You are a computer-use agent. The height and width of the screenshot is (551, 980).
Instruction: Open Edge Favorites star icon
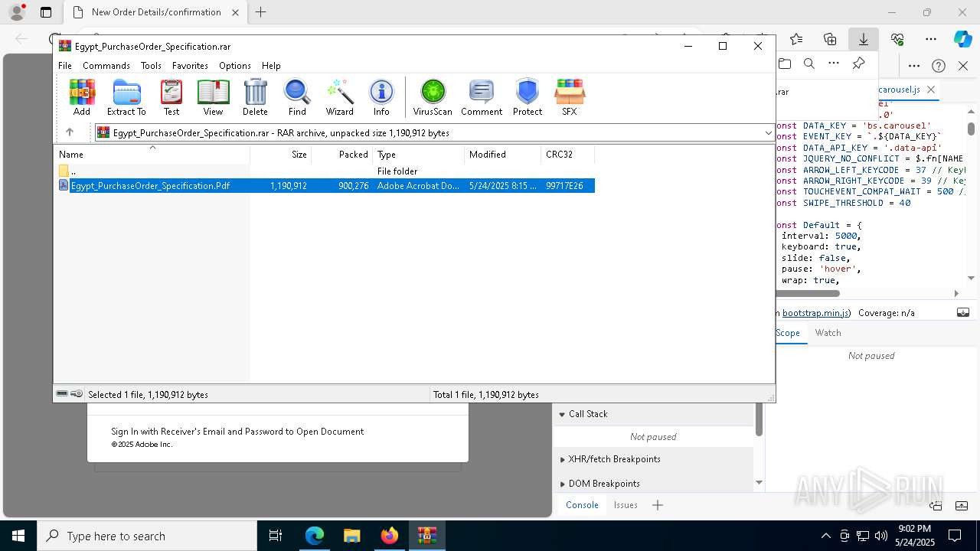coord(796,39)
